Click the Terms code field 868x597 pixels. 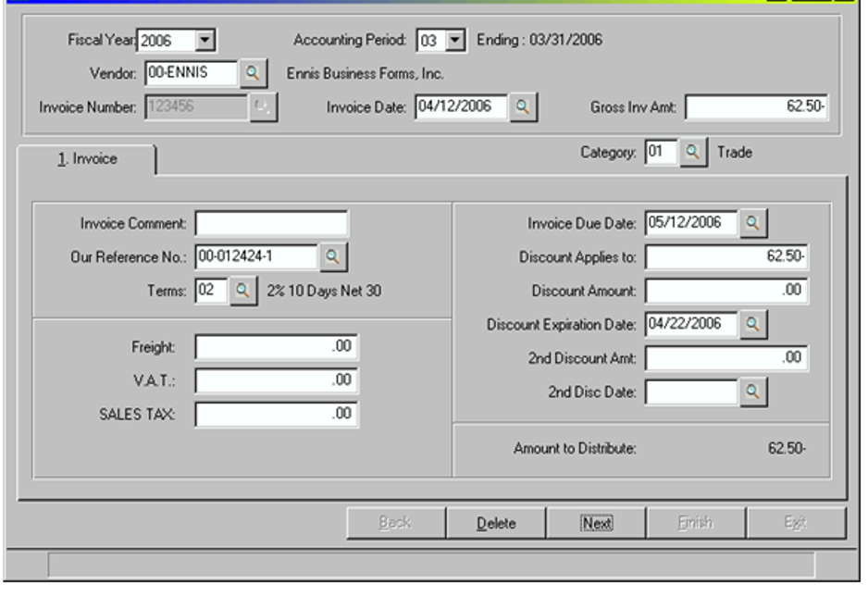[211, 291]
